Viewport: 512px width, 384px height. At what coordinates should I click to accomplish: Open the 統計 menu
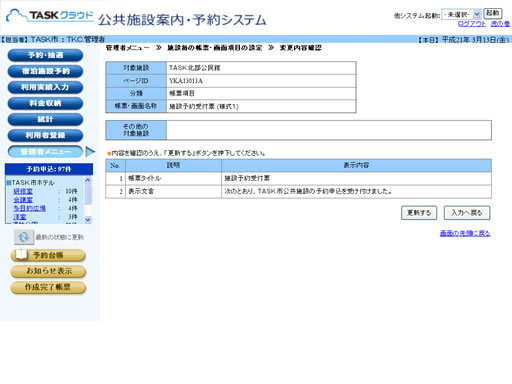tap(45, 119)
